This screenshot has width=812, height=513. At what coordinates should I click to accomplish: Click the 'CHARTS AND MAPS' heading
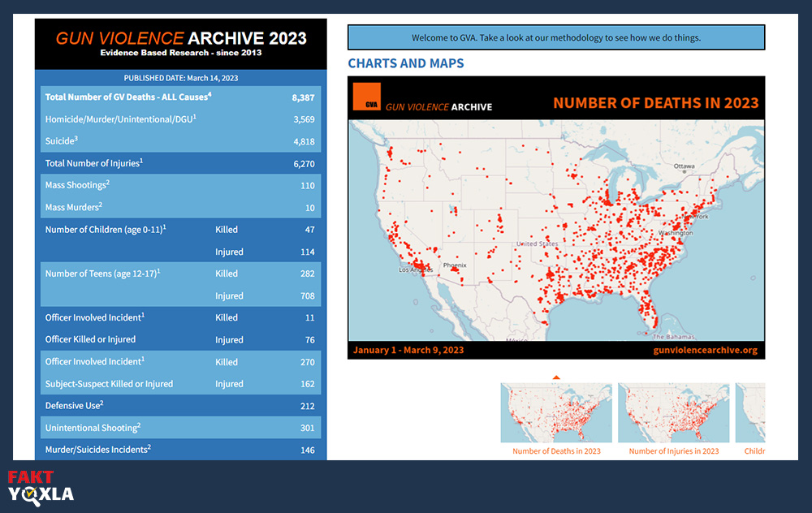point(406,63)
